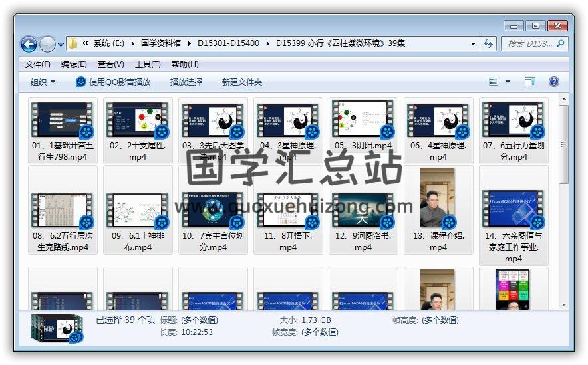Expand the 组织 dropdown
The image size is (588, 365).
tap(43, 82)
